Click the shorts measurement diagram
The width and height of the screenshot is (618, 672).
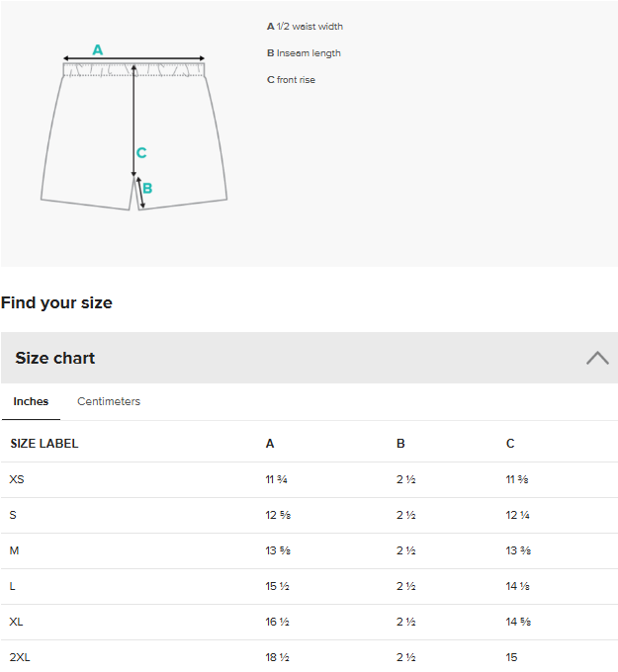133,133
